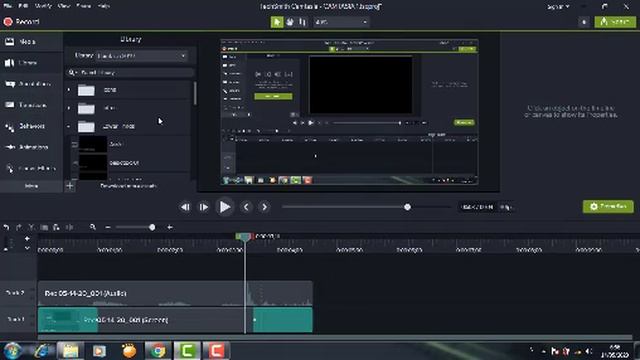Screen dimensions: 640x360
Task: Open the Edit menu
Action: [23, 6]
